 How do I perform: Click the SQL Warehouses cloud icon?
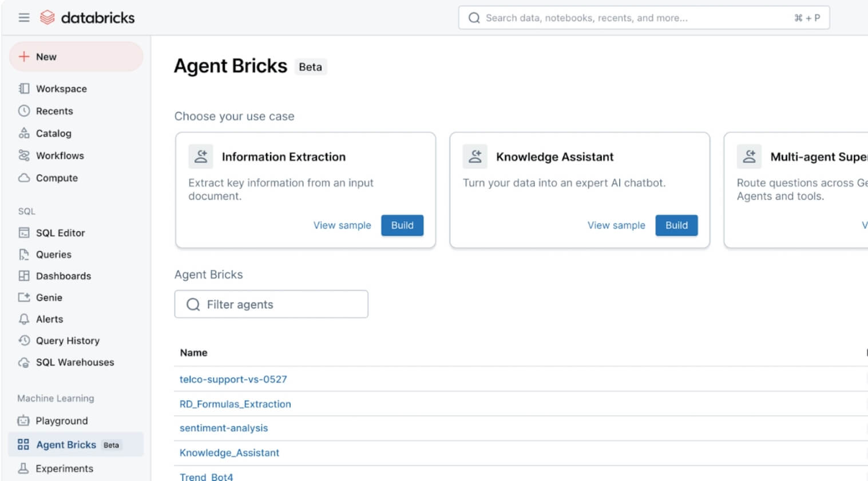pos(24,362)
